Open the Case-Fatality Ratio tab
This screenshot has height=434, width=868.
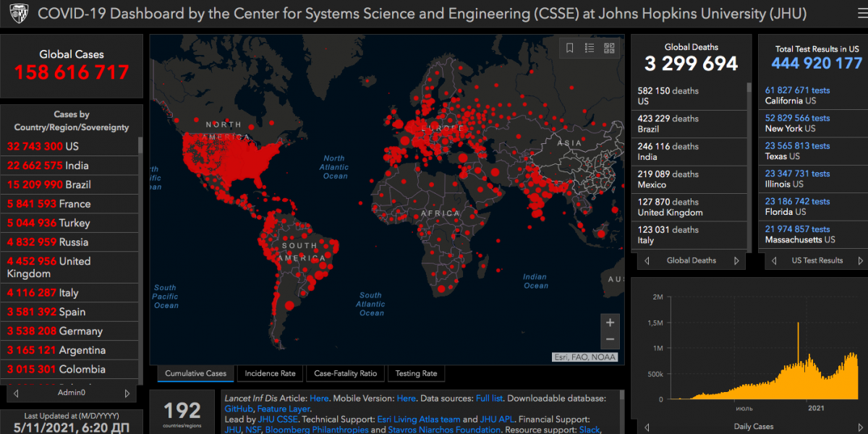[x=345, y=373]
